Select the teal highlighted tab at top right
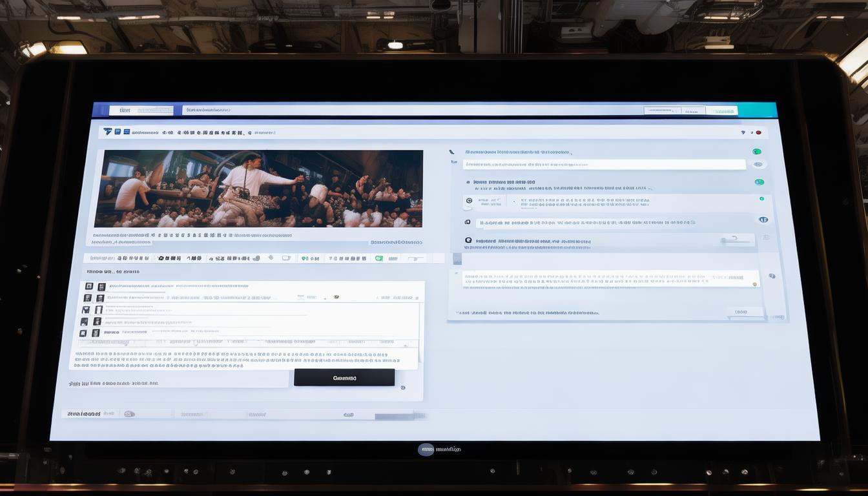The image size is (868, 496). [x=721, y=111]
